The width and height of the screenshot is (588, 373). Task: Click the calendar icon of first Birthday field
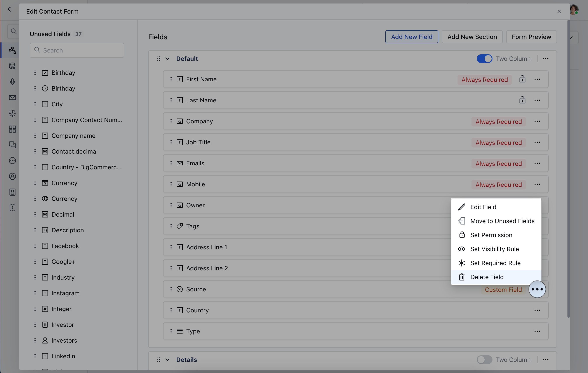tap(45, 73)
